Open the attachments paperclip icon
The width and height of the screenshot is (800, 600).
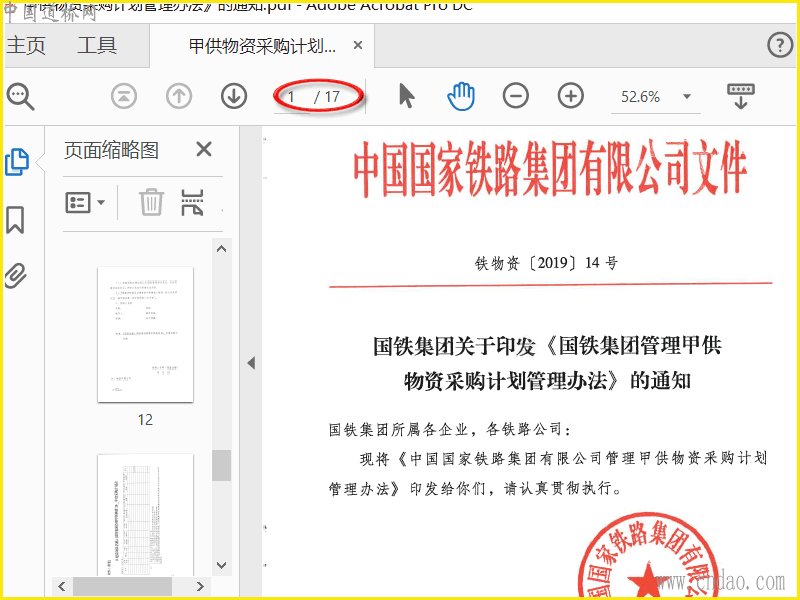[x=15, y=276]
